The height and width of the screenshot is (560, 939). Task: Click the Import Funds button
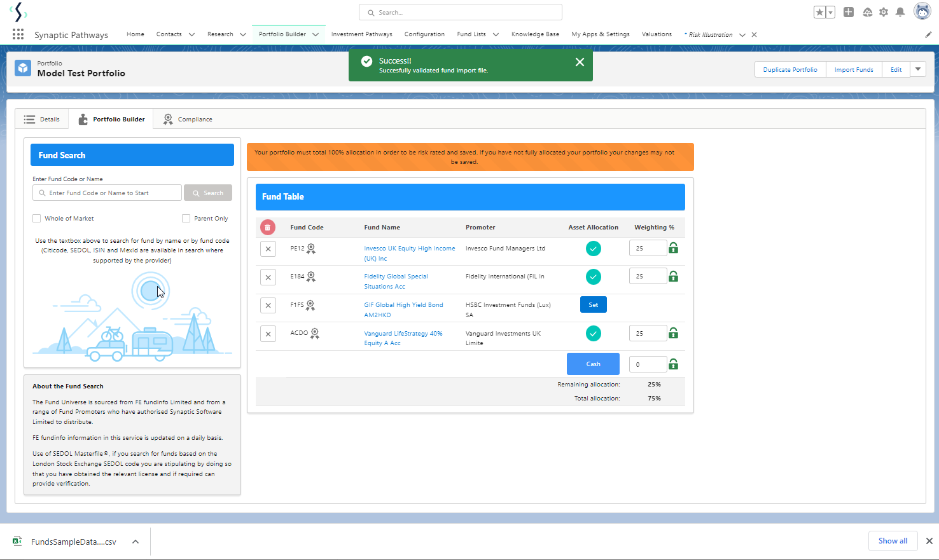(x=854, y=69)
